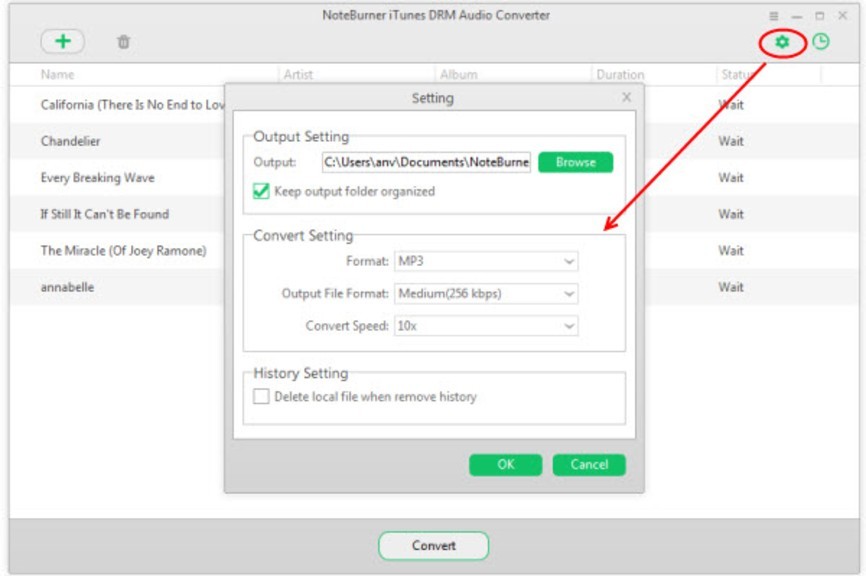
Task: Open conversion history clock icon
Action: pos(821,42)
